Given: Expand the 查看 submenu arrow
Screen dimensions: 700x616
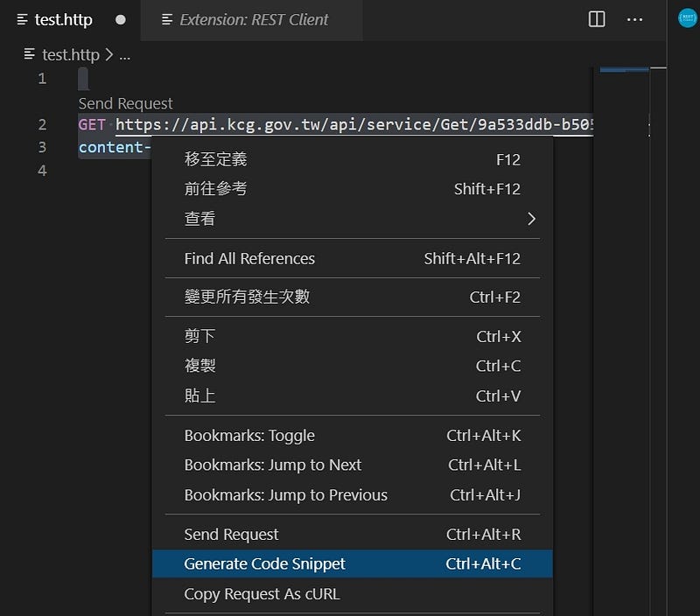Looking at the screenshot, I should point(530,219).
